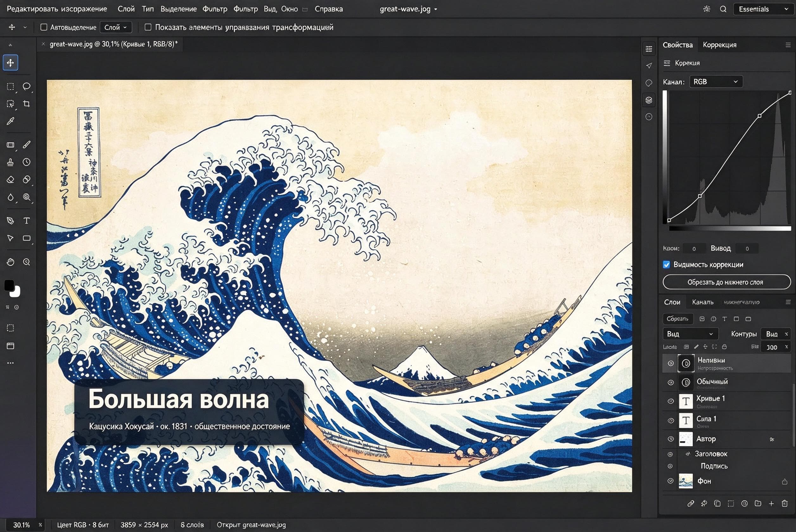Image resolution: width=796 pixels, height=532 pixels.
Task: Click the new group folder icon
Action: [x=758, y=503]
